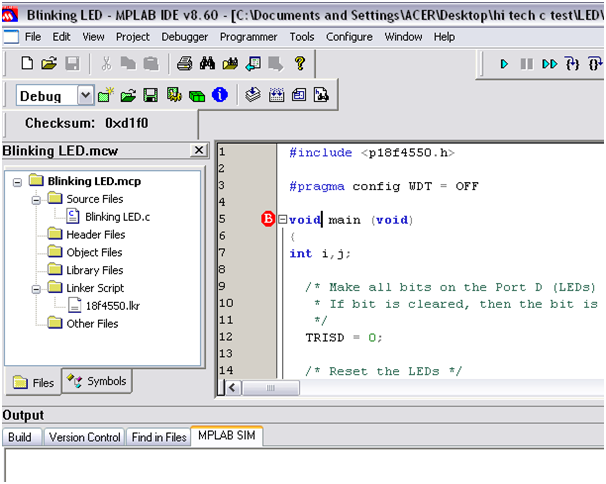Click the New File icon
Viewport: 606px width, 484px height.
27,63
